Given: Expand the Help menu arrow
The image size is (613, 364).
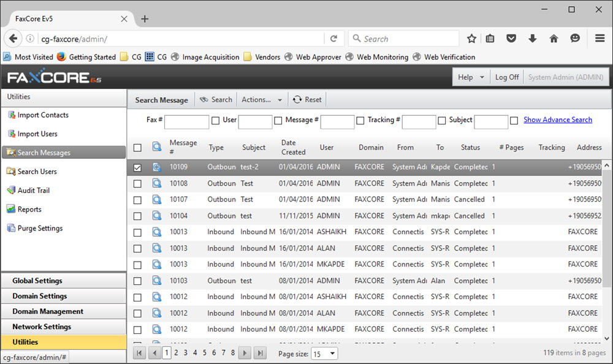Looking at the screenshot, I should click(482, 77).
